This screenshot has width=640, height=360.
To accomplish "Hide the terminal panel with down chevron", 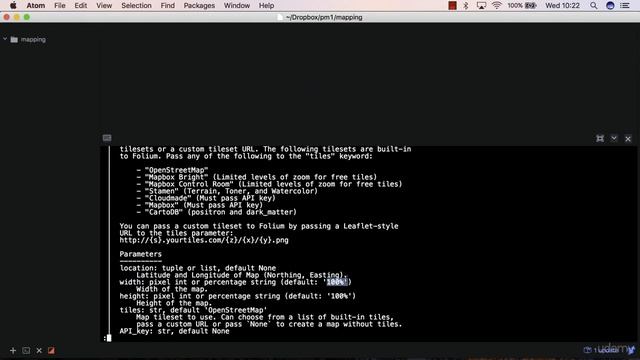I will click(614, 139).
